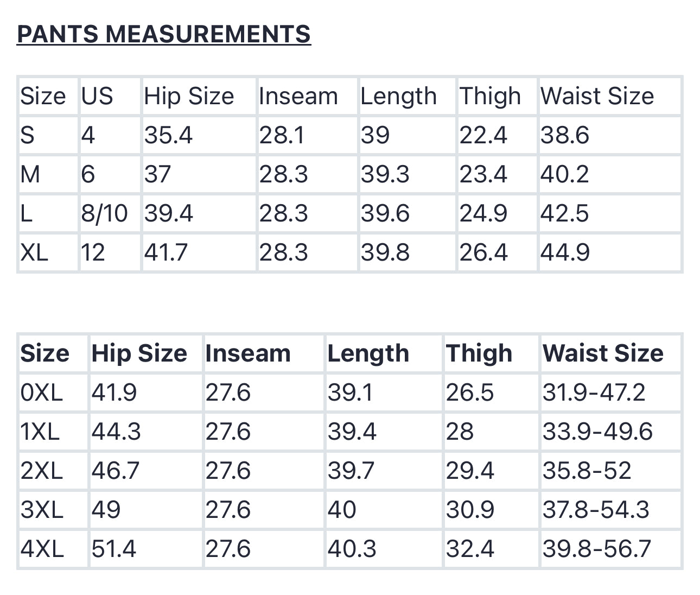Select the bold Waist Size column header
The image size is (700, 595).
coord(603,353)
